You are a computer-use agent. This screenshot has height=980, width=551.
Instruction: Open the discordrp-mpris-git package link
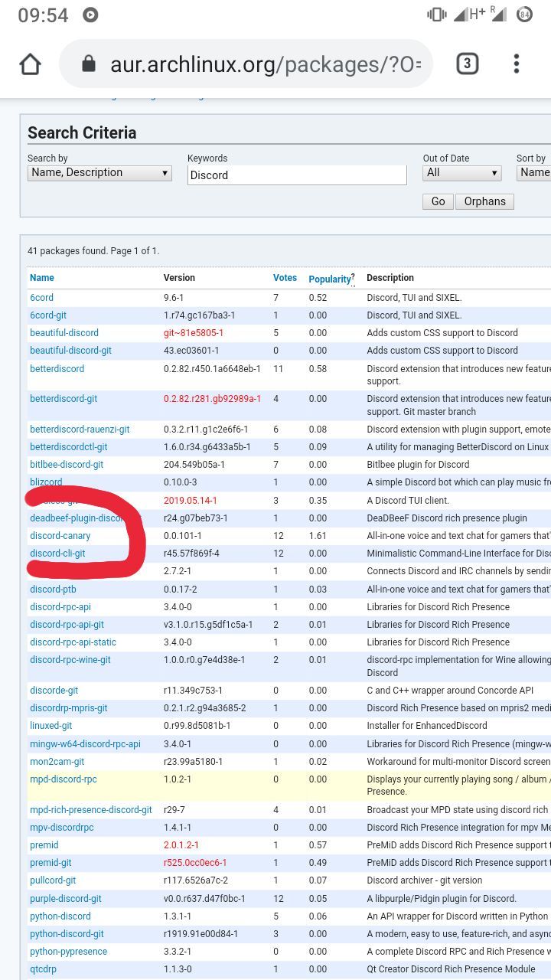(x=69, y=708)
